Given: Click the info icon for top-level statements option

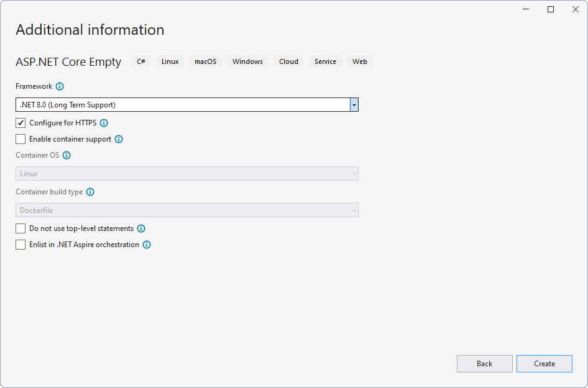Looking at the screenshot, I should tap(141, 228).
